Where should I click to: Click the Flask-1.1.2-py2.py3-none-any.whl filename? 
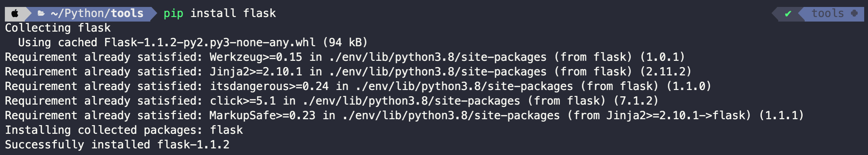[x=210, y=42]
